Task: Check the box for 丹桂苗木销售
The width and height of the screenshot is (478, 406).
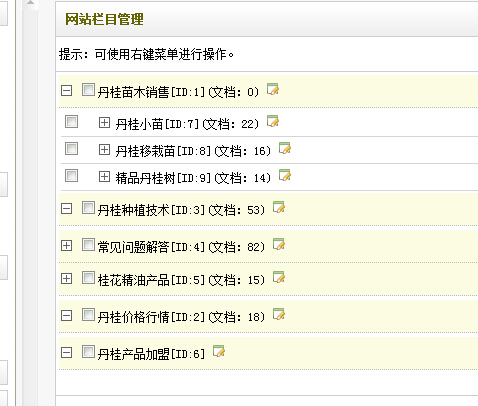Action: [88, 90]
